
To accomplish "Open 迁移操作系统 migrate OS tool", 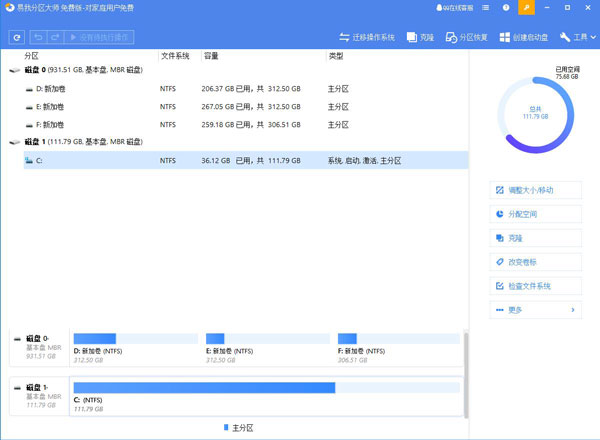I will coord(367,37).
